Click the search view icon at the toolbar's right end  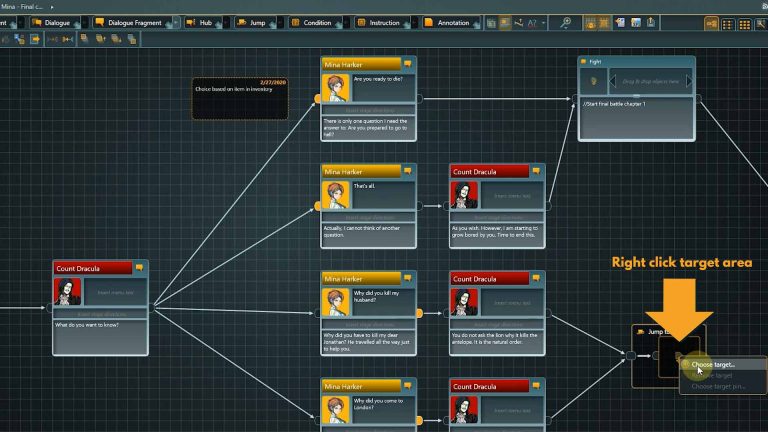coord(761,24)
